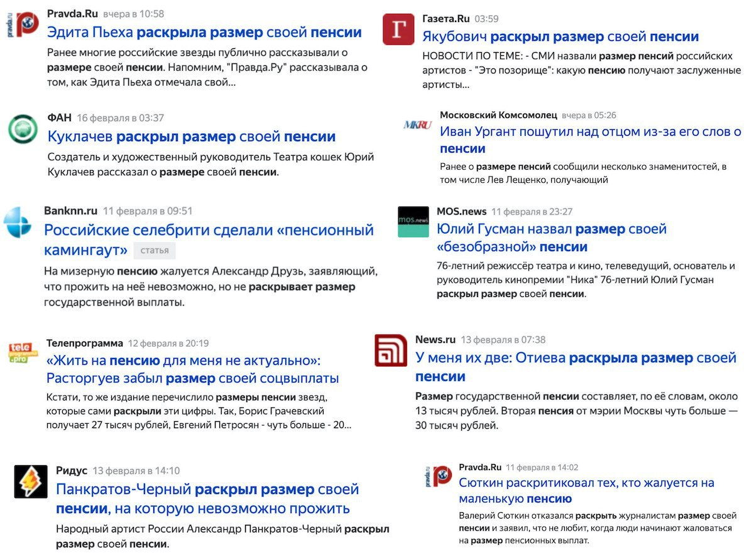Click the «статья» tag next to камингаут headline
This screenshot has height=560, width=754.
coord(155,250)
